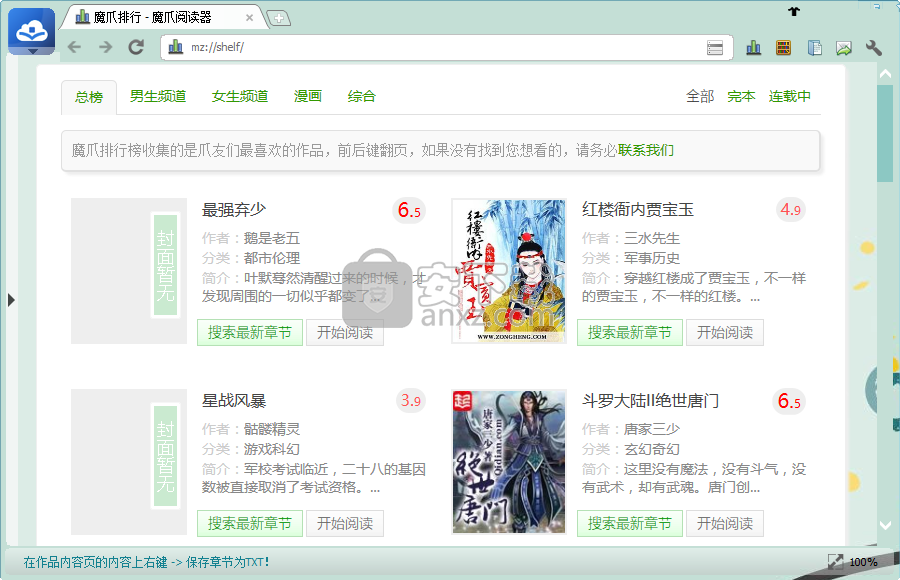Switch to 综合 tab
The image size is (900, 580).
(x=362, y=96)
